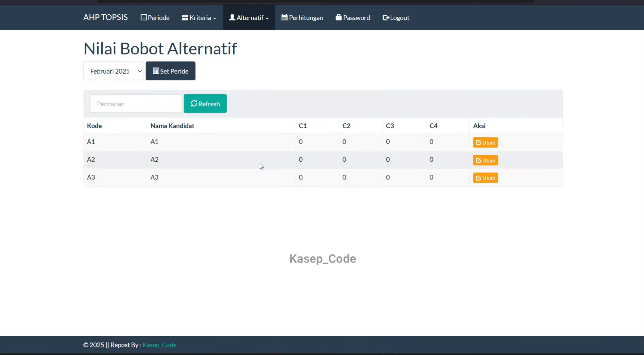The height and width of the screenshot is (355, 644).
Task: Expand the Alternatif dropdown caret
Action: [267, 18]
